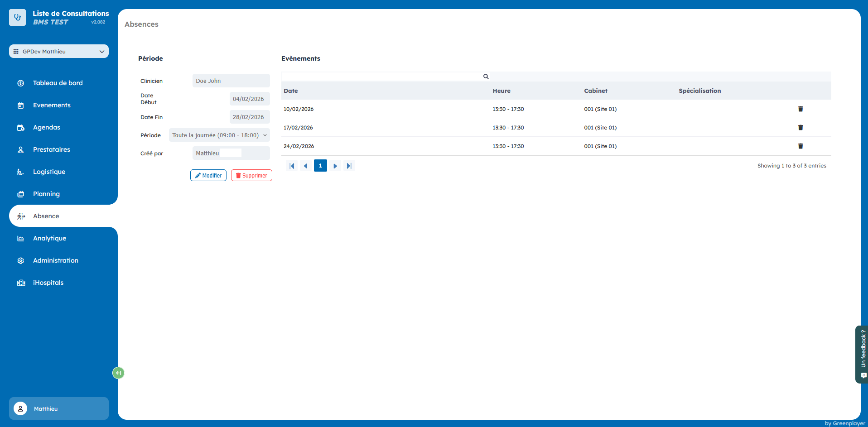Screen dimensions: 868x427
Task: Navigate to Agendas in the sidebar
Action: click(x=46, y=128)
